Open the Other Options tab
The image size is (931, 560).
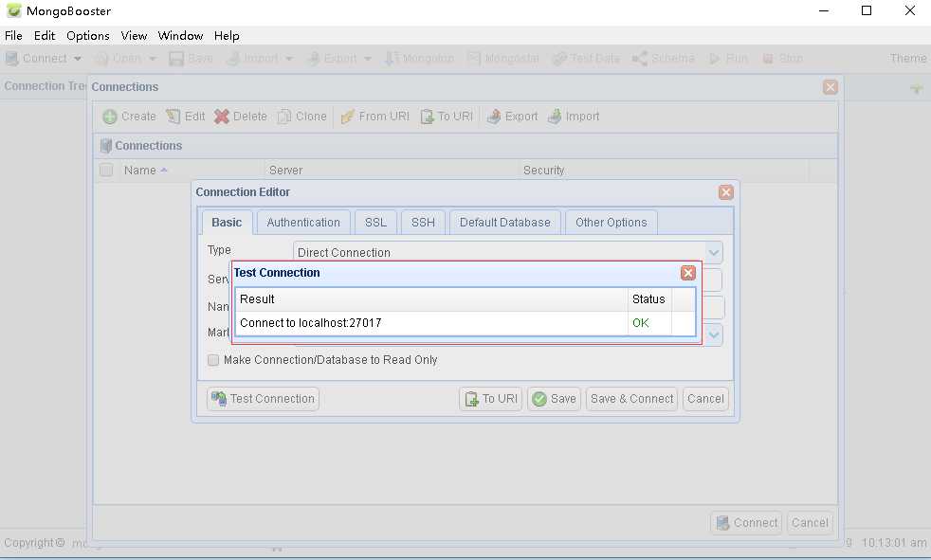point(611,223)
